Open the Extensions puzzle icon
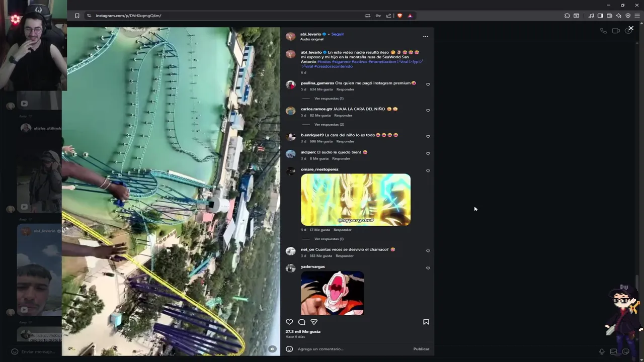 567,16
